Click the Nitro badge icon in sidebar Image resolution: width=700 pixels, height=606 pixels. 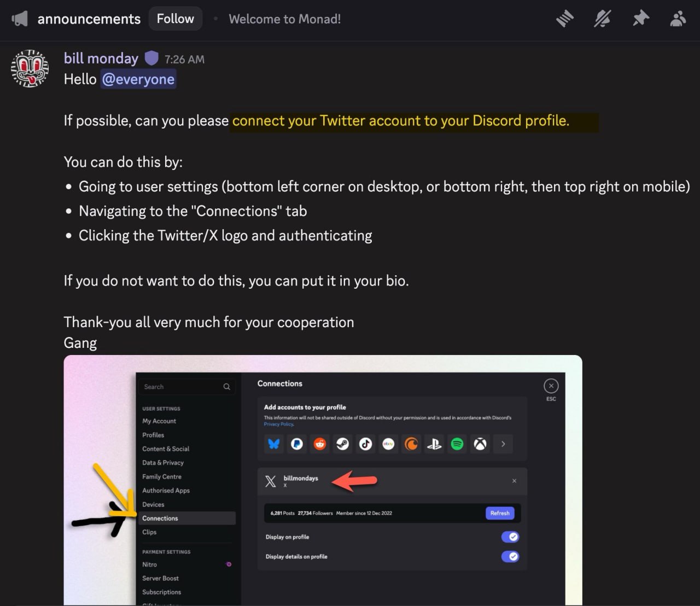(x=229, y=564)
